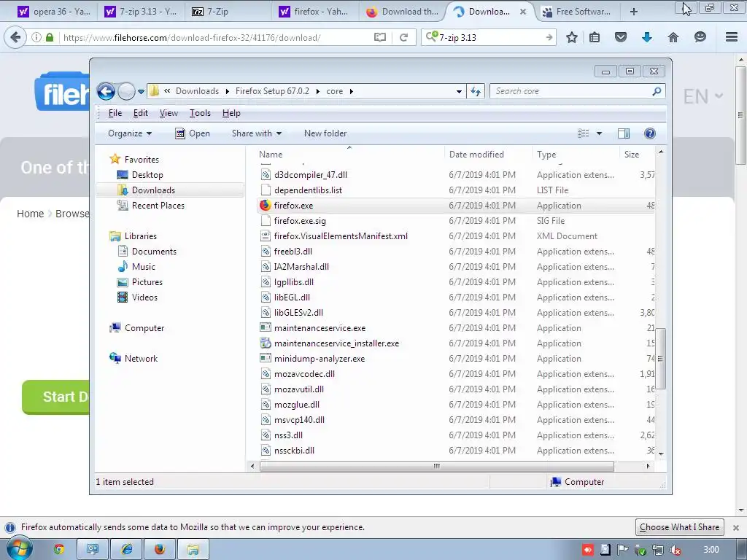Select Recent Places in navigation pane
Image resolution: width=747 pixels, height=560 pixels.
coord(158,205)
